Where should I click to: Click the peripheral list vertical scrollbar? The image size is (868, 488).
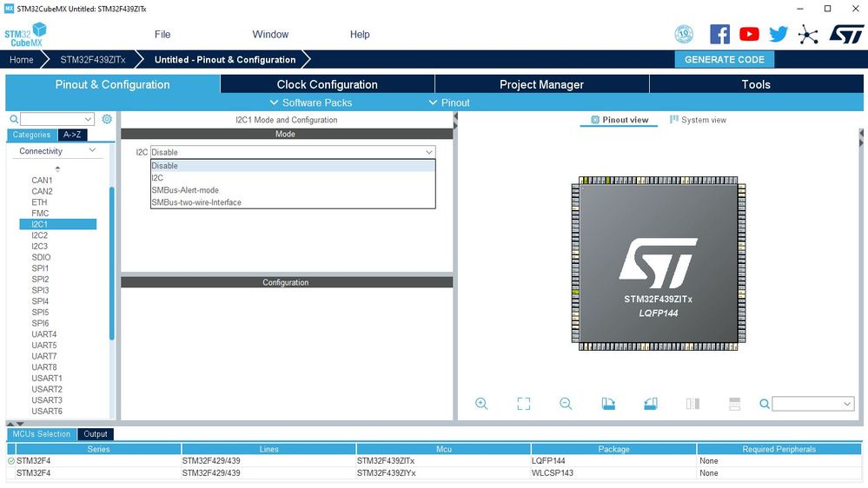pos(112,263)
